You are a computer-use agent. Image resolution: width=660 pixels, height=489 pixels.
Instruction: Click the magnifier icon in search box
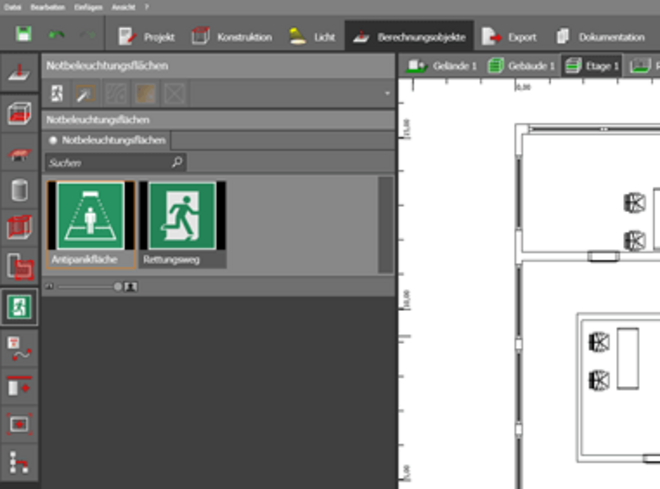tap(177, 161)
